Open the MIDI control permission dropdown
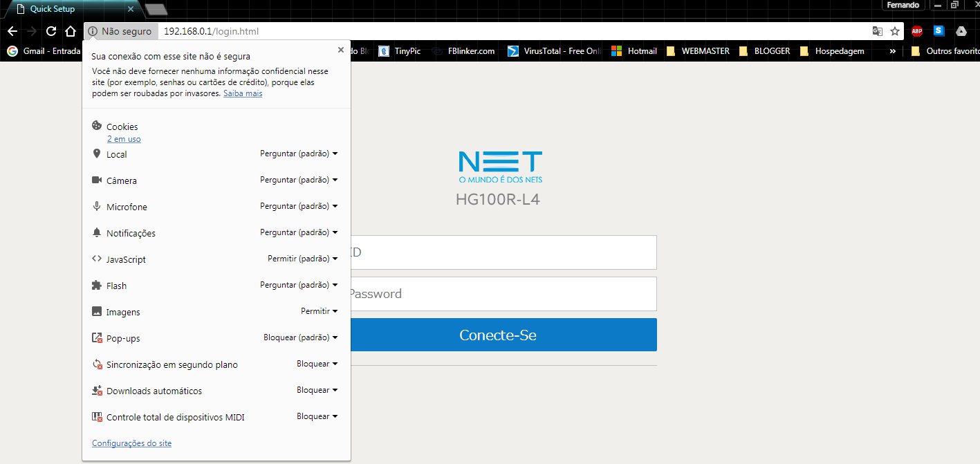The width and height of the screenshot is (980, 464). point(317,416)
